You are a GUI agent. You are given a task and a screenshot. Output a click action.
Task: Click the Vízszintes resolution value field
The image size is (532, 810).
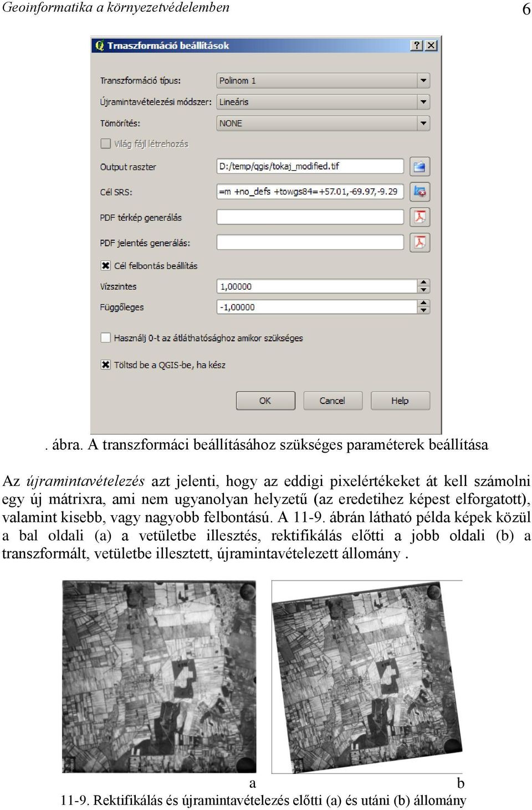point(316,286)
